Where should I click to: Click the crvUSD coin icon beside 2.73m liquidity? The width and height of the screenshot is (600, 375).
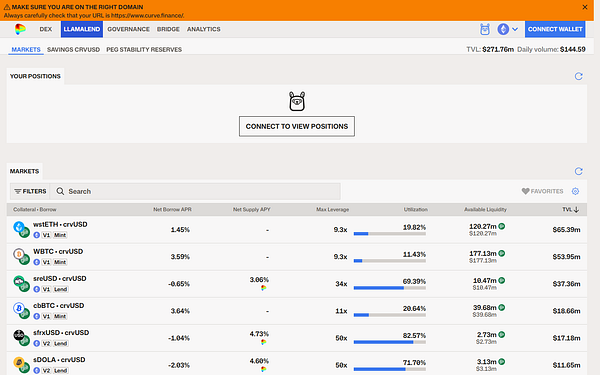pos(502,334)
